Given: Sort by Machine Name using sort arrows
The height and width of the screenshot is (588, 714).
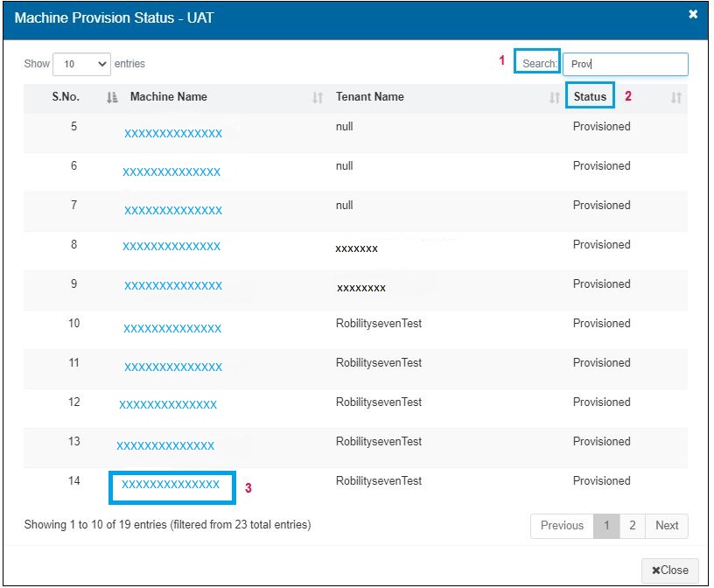Looking at the screenshot, I should pos(318,98).
